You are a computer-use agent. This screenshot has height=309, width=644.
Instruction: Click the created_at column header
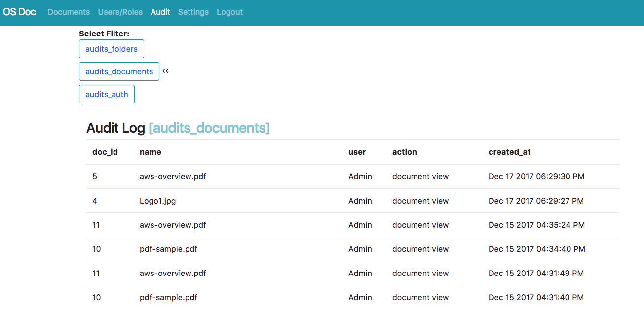[x=510, y=152]
